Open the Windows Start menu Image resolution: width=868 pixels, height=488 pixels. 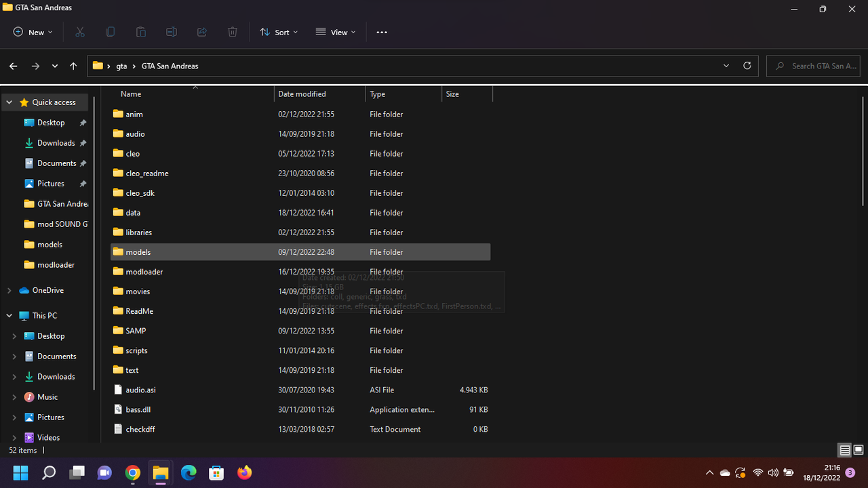click(x=20, y=472)
